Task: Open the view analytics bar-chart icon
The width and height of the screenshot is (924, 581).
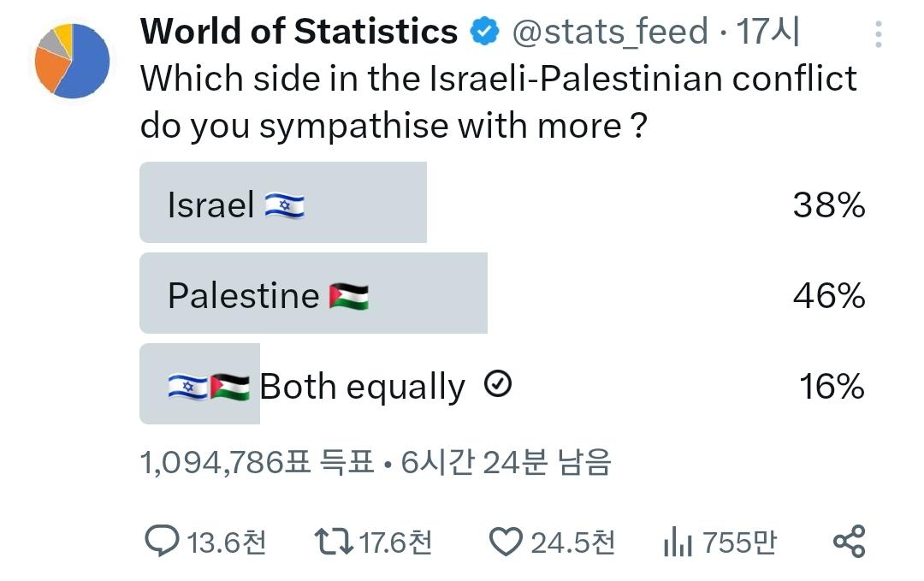Action: tap(677, 542)
